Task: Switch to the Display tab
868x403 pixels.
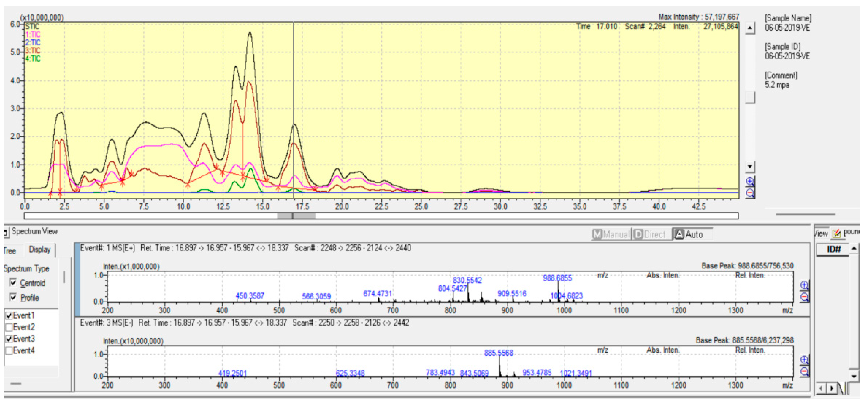Action: pyautogui.click(x=39, y=249)
